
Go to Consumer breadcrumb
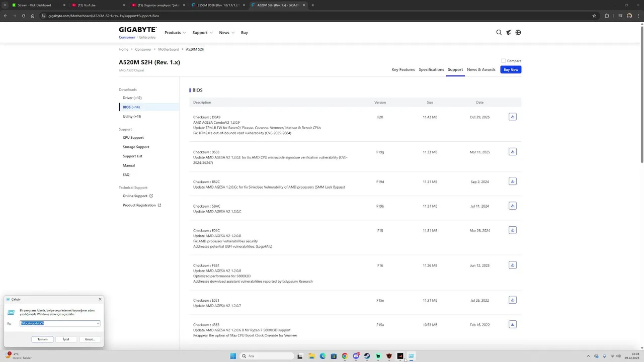(143, 49)
